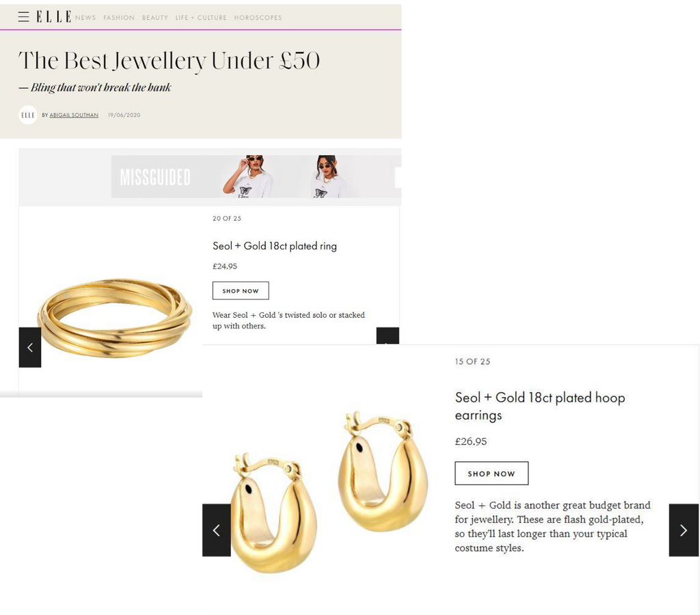
Task: Open Life + Culture section
Action: pyautogui.click(x=201, y=17)
